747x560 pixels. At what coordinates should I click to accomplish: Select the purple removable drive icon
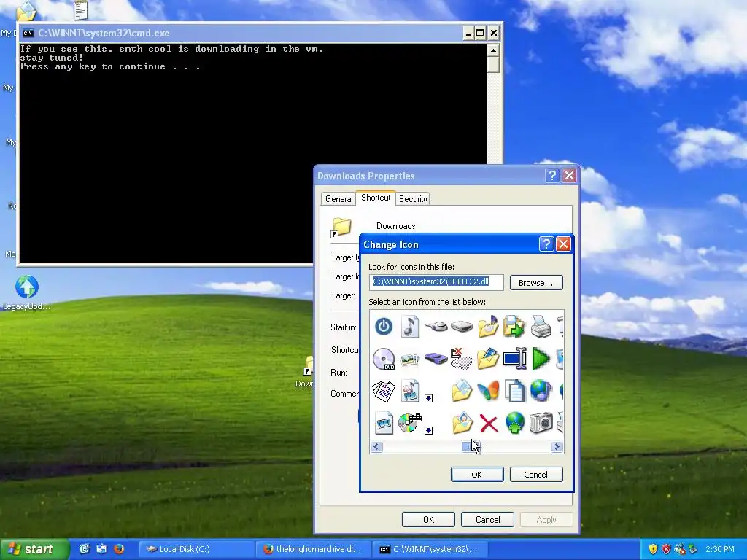click(436, 359)
